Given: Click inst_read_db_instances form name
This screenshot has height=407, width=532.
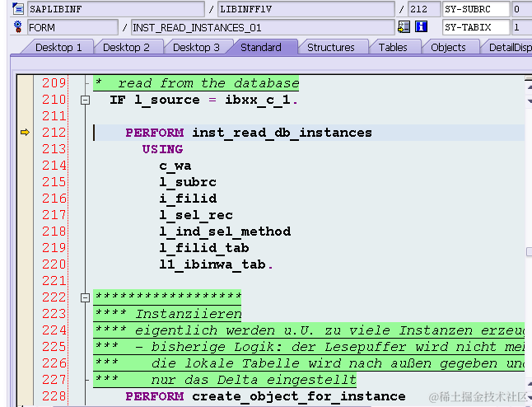Looking at the screenshot, I should (x=282, y=133).
